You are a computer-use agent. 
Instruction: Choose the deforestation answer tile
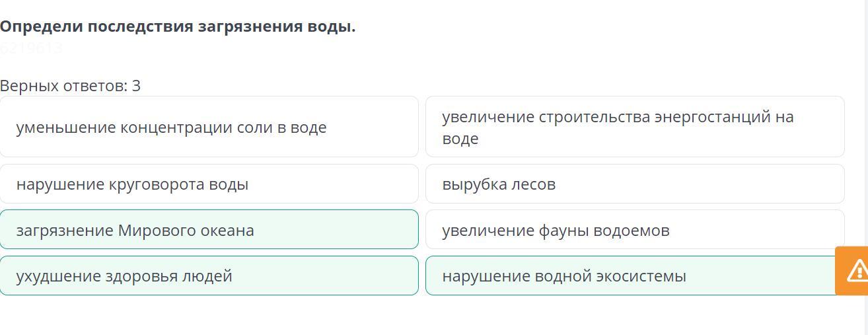click(634, 184)
